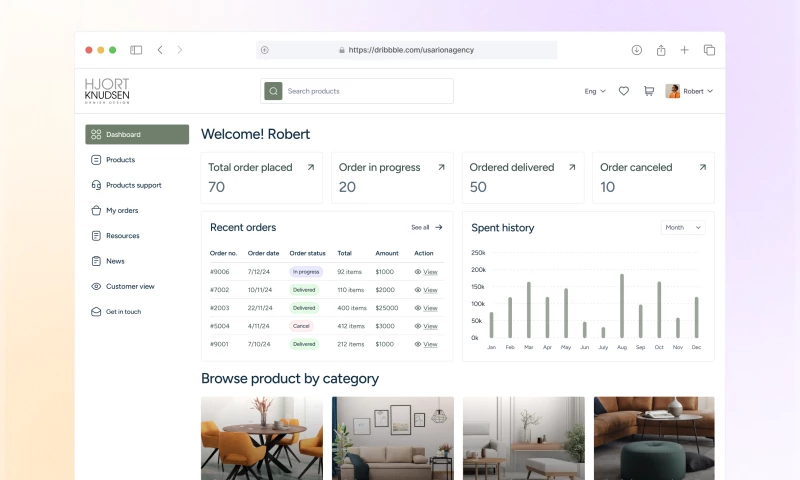Click Robert's profile avatar

coord(672,91)
